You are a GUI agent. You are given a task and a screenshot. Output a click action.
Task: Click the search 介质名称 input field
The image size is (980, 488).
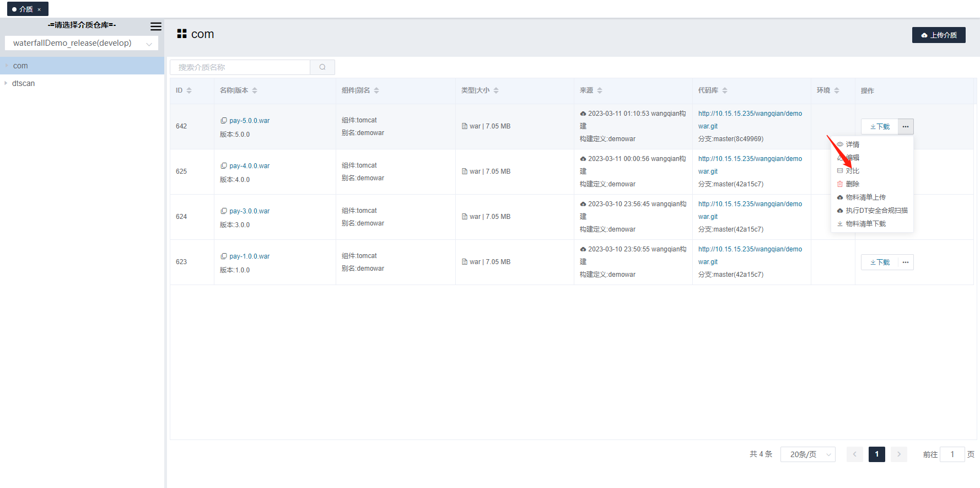pyautogui.click(x=240, y=67)
